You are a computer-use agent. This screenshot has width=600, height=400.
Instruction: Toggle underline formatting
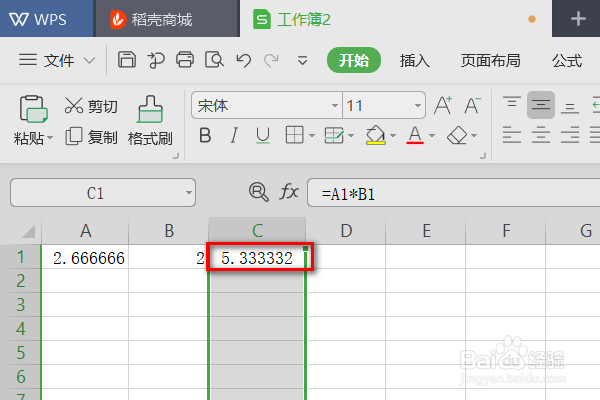263,136
